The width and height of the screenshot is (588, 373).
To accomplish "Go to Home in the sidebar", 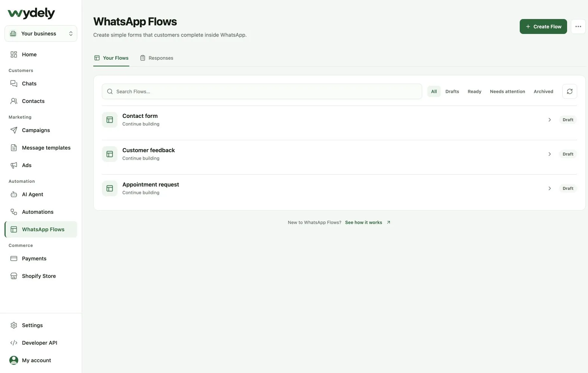I will tap(41, 54).
